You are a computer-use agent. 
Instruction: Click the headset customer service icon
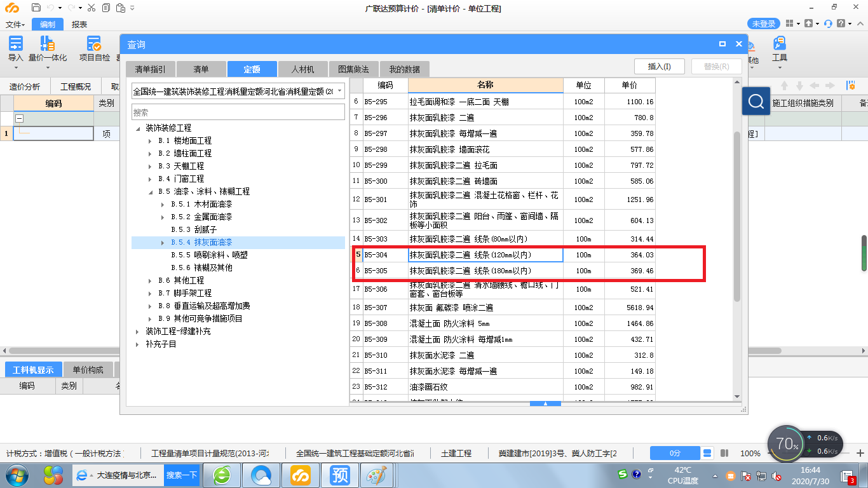(828, 24)
